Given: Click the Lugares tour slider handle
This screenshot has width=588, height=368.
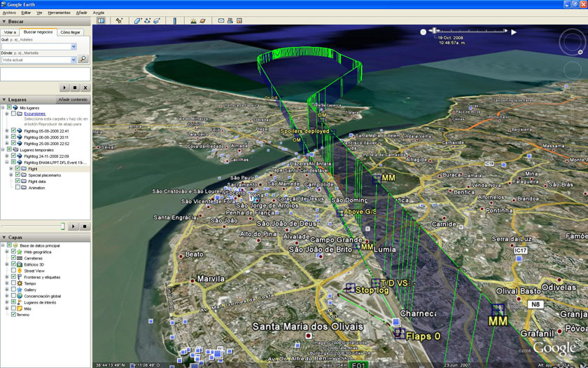Looking at the screenshot, I should [63, 226].
